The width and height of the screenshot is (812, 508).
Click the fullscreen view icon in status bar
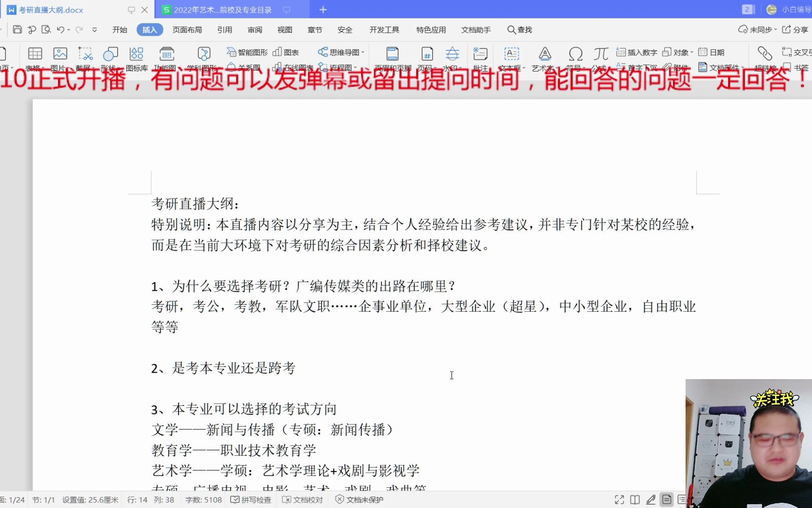[619, 500]
